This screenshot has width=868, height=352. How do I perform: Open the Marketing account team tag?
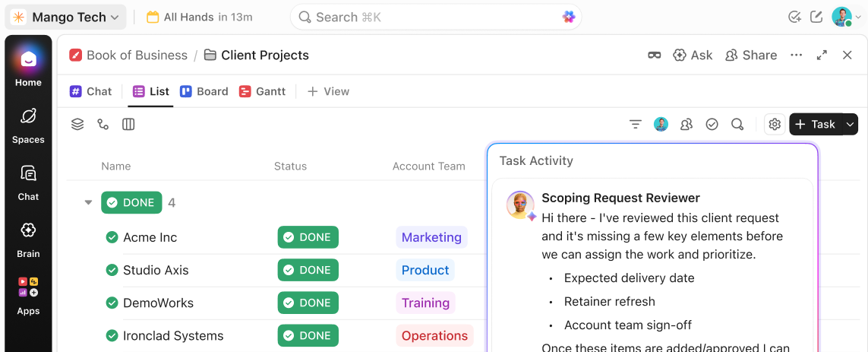431,237
